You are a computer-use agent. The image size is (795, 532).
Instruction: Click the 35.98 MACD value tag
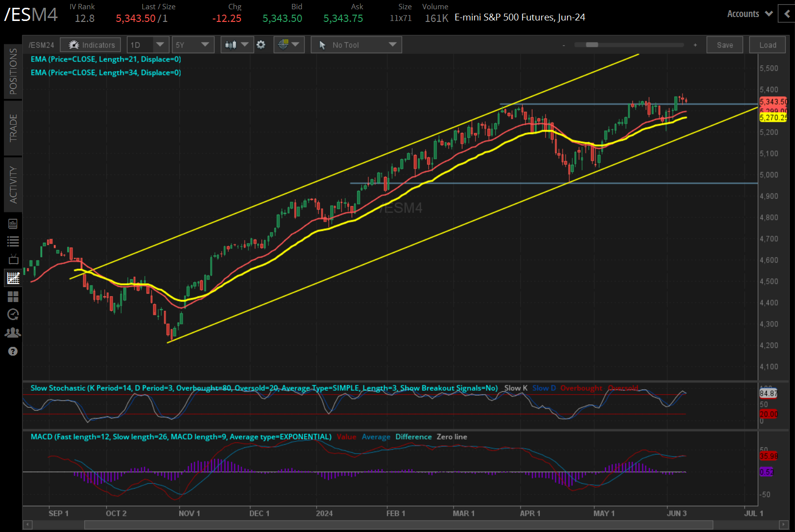(768, 456)
